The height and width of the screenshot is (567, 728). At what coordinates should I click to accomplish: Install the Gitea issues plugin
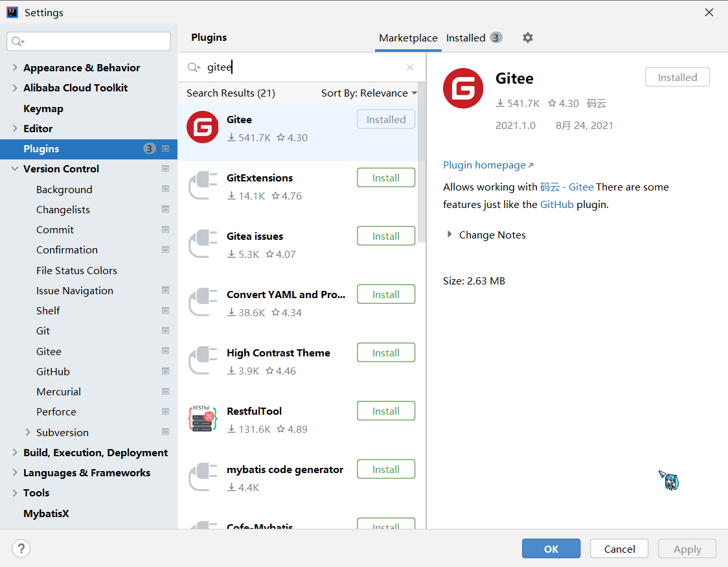tap(386, 237)
